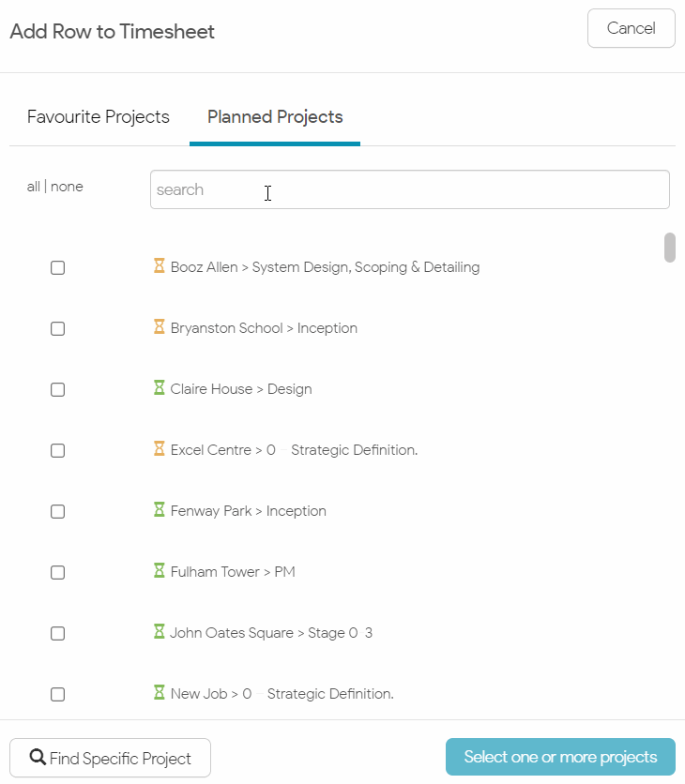Click the magnifier icon in Find Specific Project
The width and height of the screenshot is (685, 784).
[x=38, y=757]
